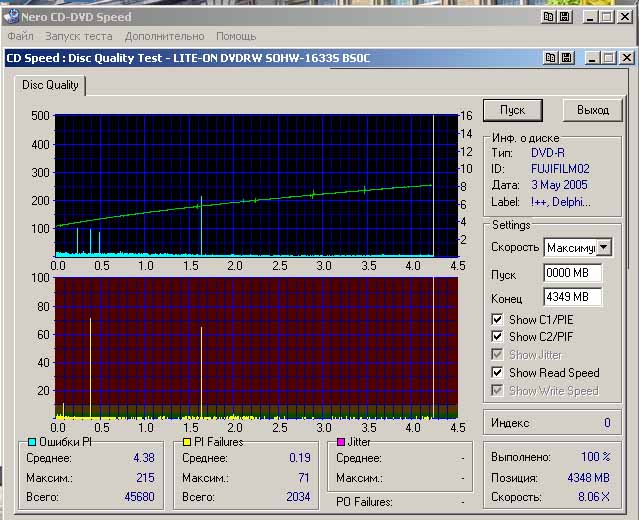639x520 pixels.
Task: Click the book icon in Disc Quality Test titlebar
Action: (549, 58)
